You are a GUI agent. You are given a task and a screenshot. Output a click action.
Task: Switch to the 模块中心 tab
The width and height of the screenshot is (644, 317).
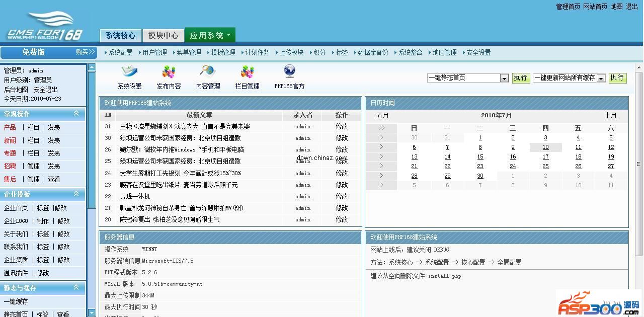[163, 35]
